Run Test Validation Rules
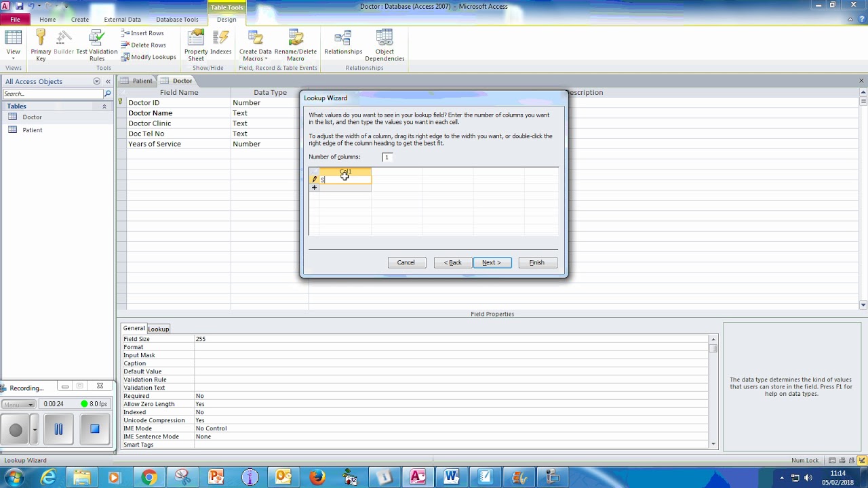This screenshot has width=868, height=488. tap(96, 45)
